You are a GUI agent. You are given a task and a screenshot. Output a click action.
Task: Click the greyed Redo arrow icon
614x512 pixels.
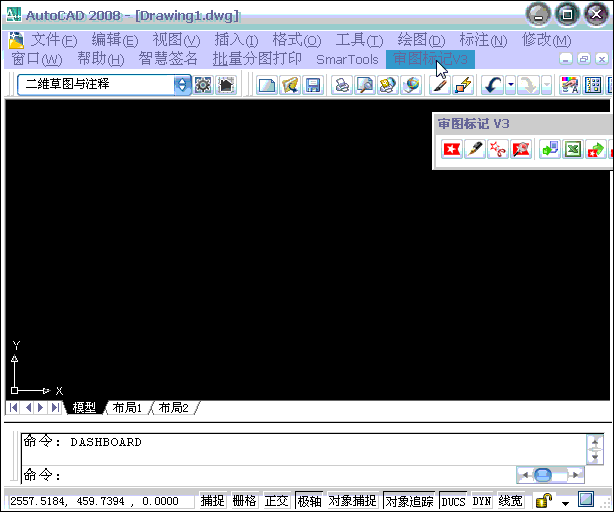(x=529, y=85)
